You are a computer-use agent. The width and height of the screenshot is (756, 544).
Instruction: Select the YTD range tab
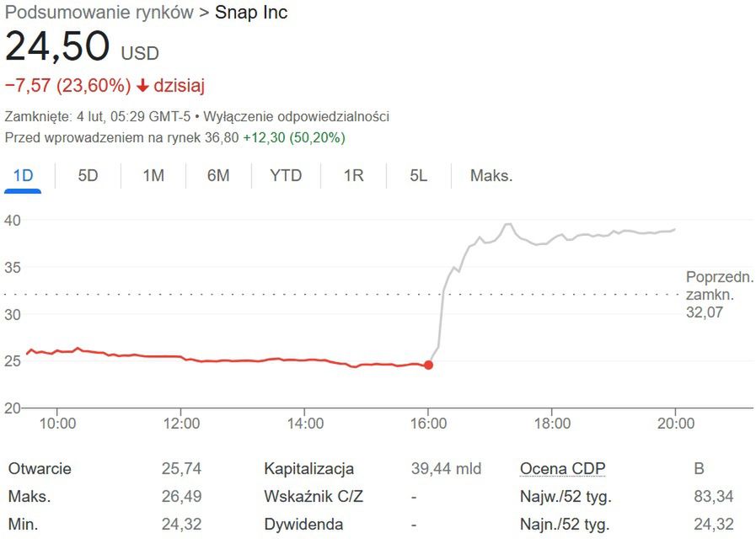pyautogui.click(x=286, y=175)
